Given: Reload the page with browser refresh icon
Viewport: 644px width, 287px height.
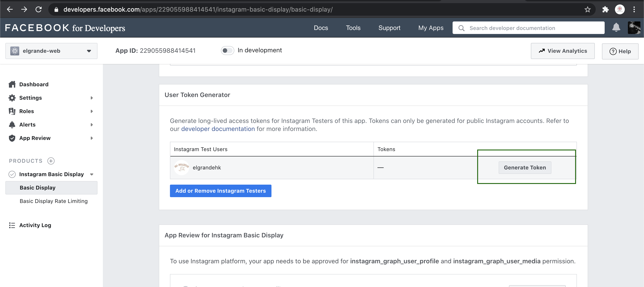Looking at the screenshot, I should [39, 9].
